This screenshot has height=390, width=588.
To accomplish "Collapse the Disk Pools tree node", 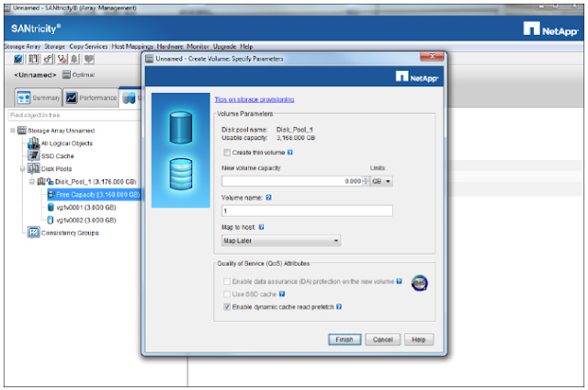I will [x=22, y=169].
